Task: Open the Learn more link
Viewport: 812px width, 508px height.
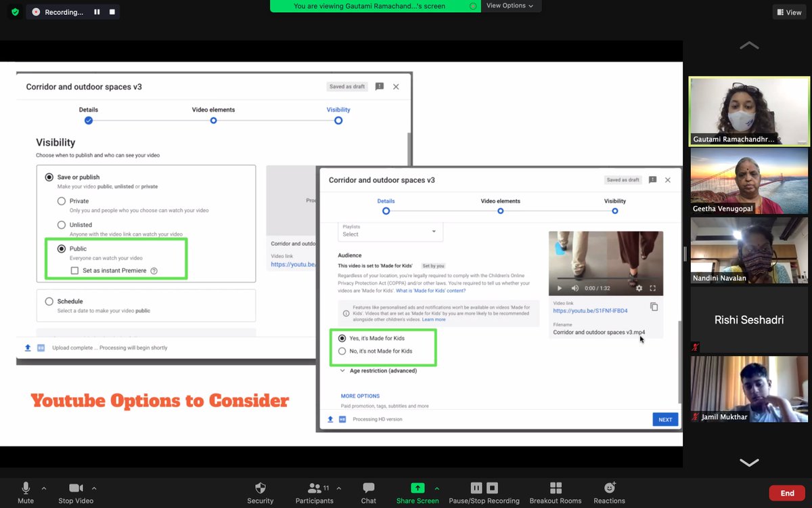Action: click(x=434, y=320)
